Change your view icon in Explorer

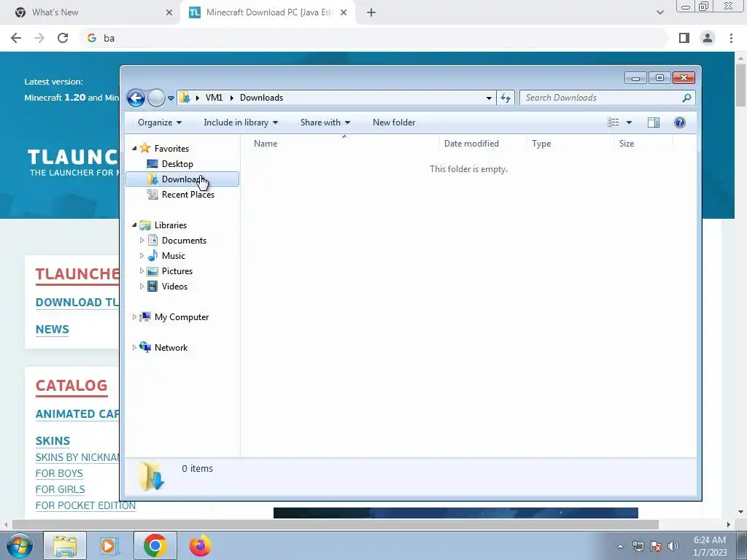click(613, 122)
